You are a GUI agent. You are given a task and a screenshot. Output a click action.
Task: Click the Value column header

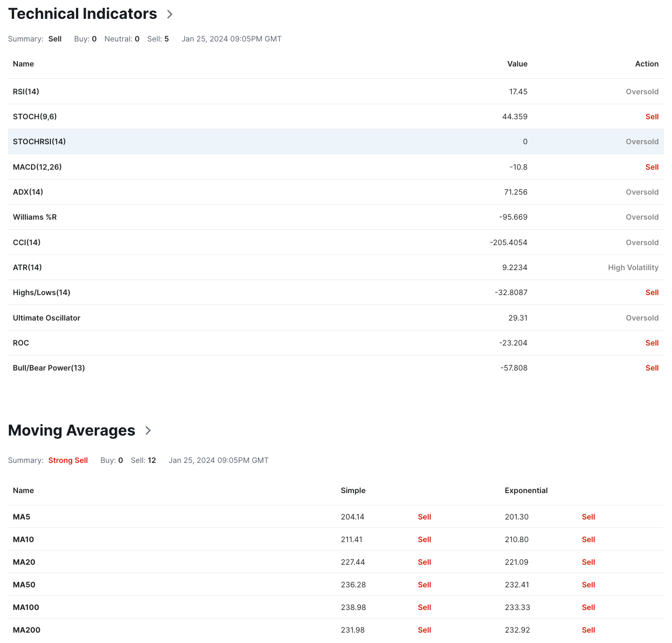point(517,64)
